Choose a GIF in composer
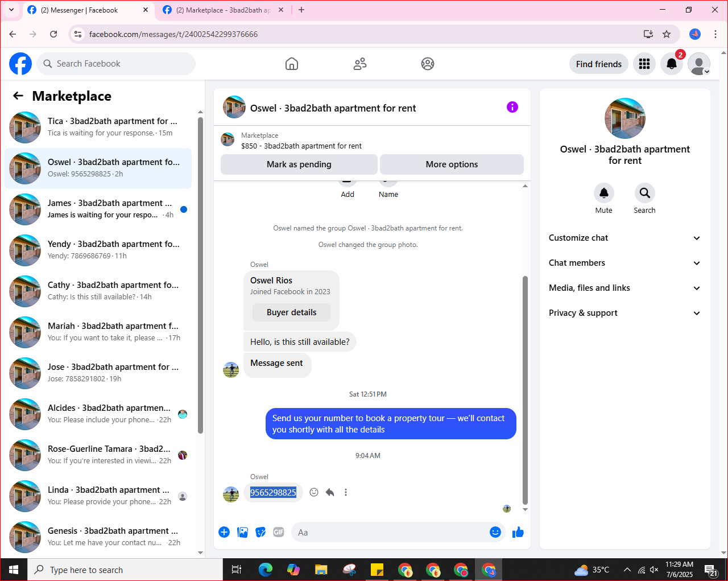Viewport: 728px width, 581px height. pyautogui.click(x=279, y=532)
